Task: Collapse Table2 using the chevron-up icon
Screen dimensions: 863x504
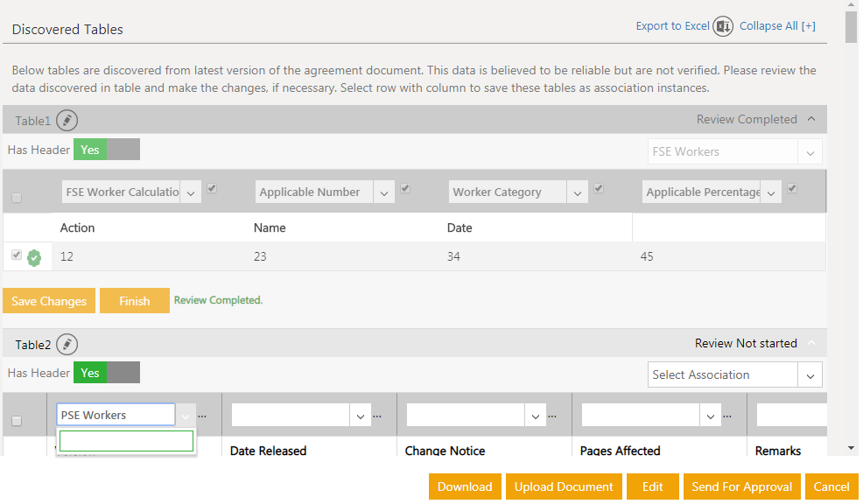Action: (x=811, y=344)
